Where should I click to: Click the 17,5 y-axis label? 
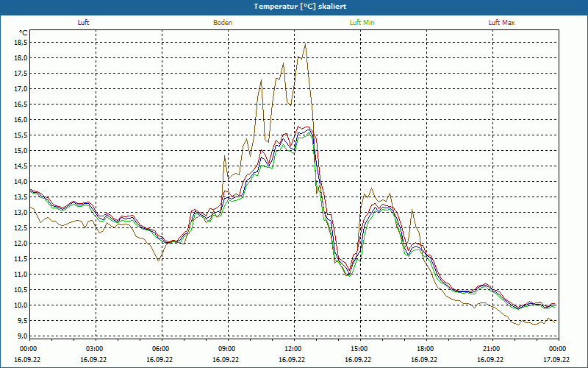click(21, 73)
